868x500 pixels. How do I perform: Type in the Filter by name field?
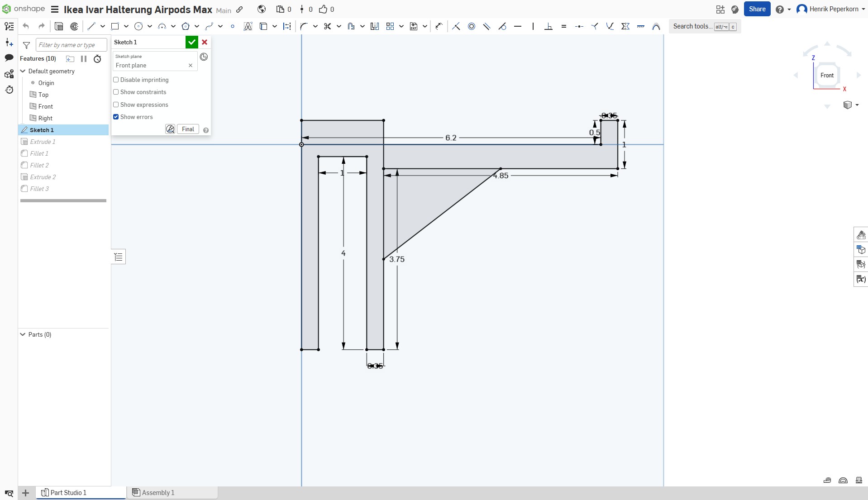pyautogui.click(x=71, y=44)
